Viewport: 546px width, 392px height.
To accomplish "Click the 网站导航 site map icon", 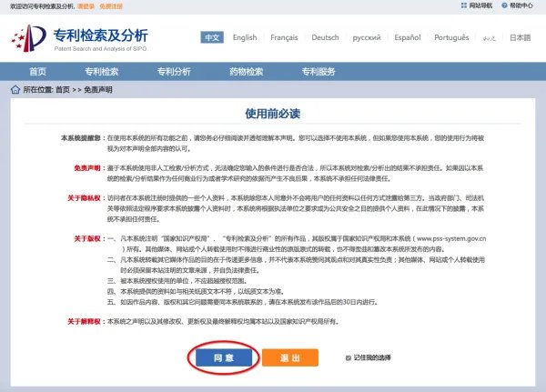I will pyautogui.click(x=463, y=5).
